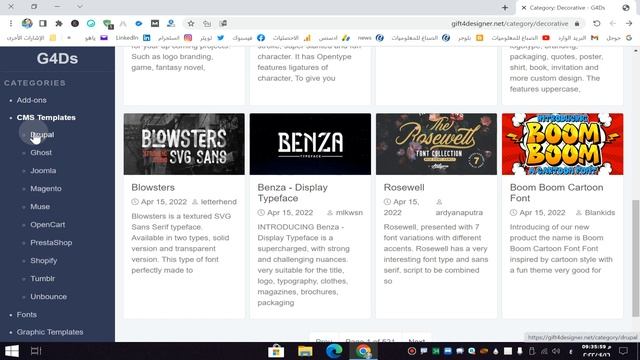The image size is (640, 360).
Task: Collapse the CMS Templates category
Action: click(x=46, y=118)
